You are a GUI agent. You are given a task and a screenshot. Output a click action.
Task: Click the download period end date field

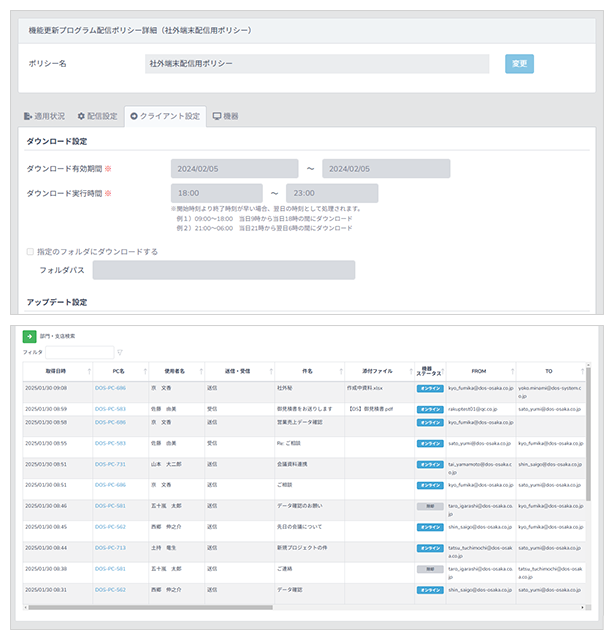(x=386, y=169)
